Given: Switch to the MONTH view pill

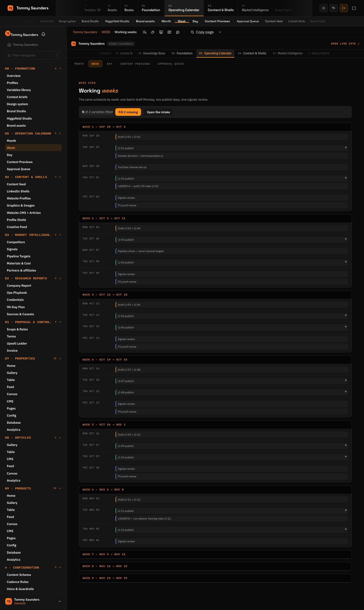Looking at the screenshot, I should pos(79,64).
